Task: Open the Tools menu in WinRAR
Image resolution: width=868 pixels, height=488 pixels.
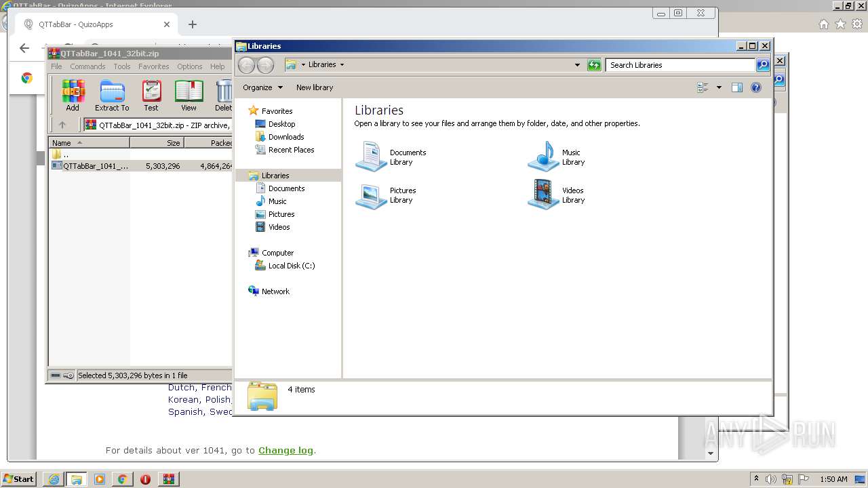Action: coord(122,66)
